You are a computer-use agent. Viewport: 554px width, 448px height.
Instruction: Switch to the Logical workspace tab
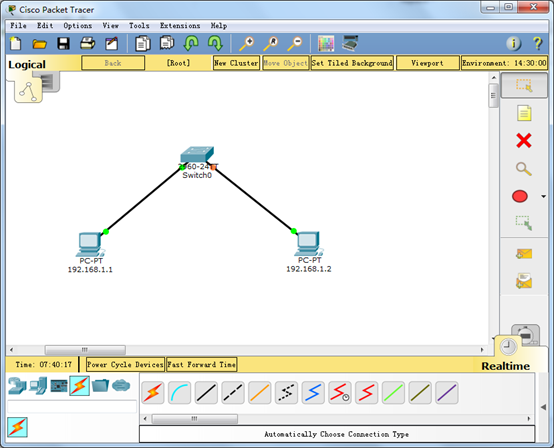pos(28,90)
